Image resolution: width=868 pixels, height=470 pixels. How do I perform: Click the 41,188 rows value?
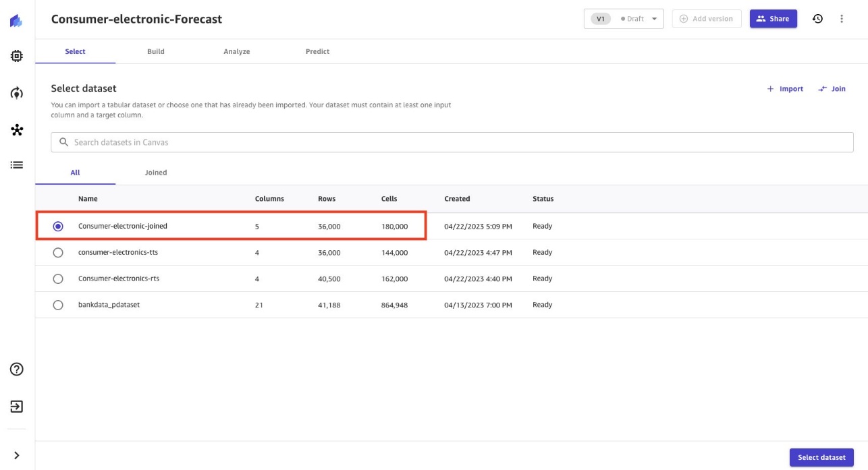click(x=329, y=305)
